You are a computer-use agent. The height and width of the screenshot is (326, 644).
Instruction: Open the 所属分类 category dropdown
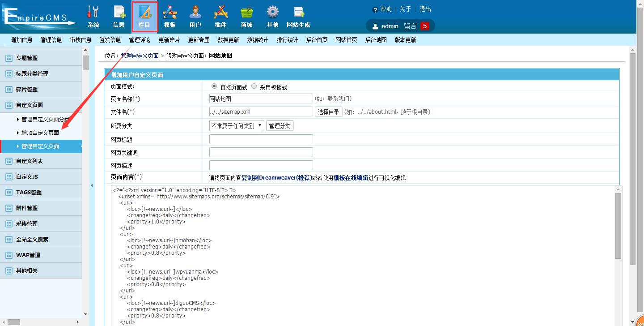click(237, 125)
